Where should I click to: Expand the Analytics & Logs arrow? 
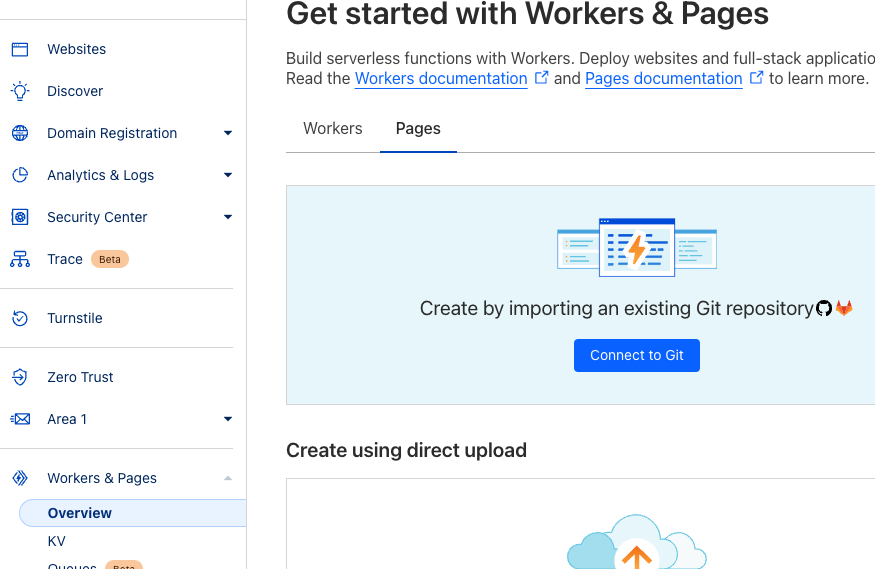pyautogui.click(x=228, y=175)
